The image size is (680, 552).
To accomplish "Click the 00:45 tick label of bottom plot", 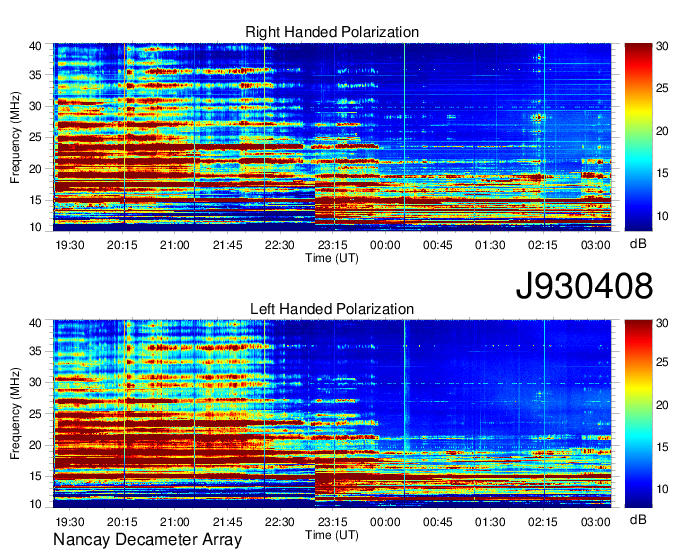I will coord(438,522).
